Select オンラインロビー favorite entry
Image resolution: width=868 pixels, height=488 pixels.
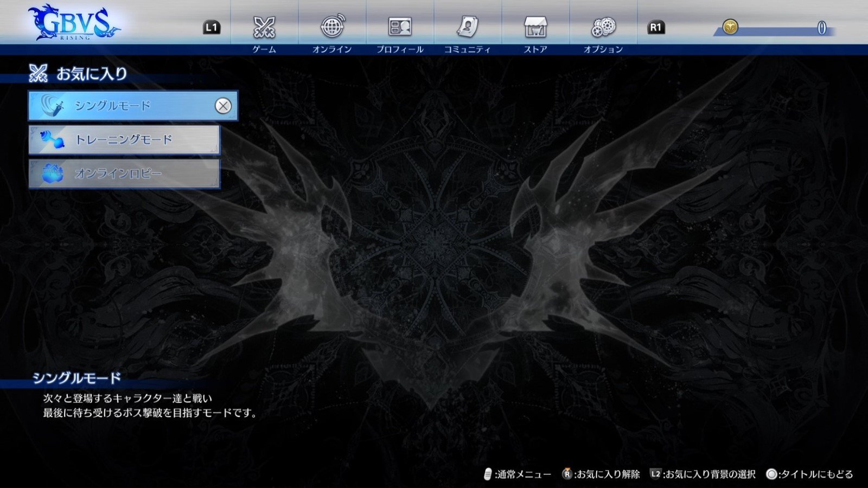coord(124,174)
